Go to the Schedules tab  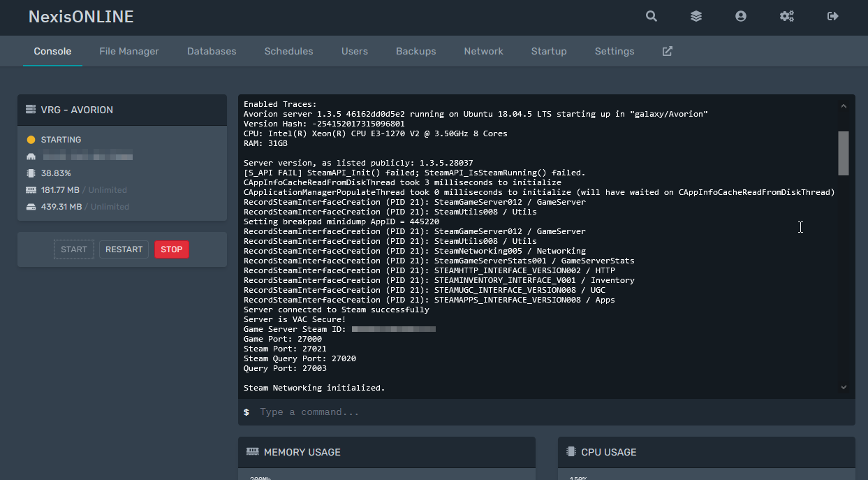[288, 51]
